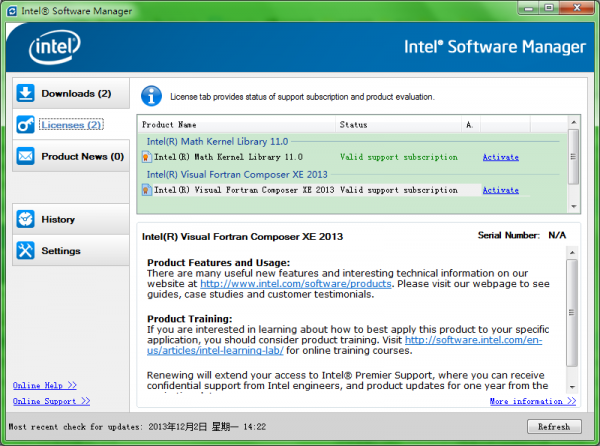Activate the Math Kernel Library 11.0 license
600x446 pixels.
point(501,157)
